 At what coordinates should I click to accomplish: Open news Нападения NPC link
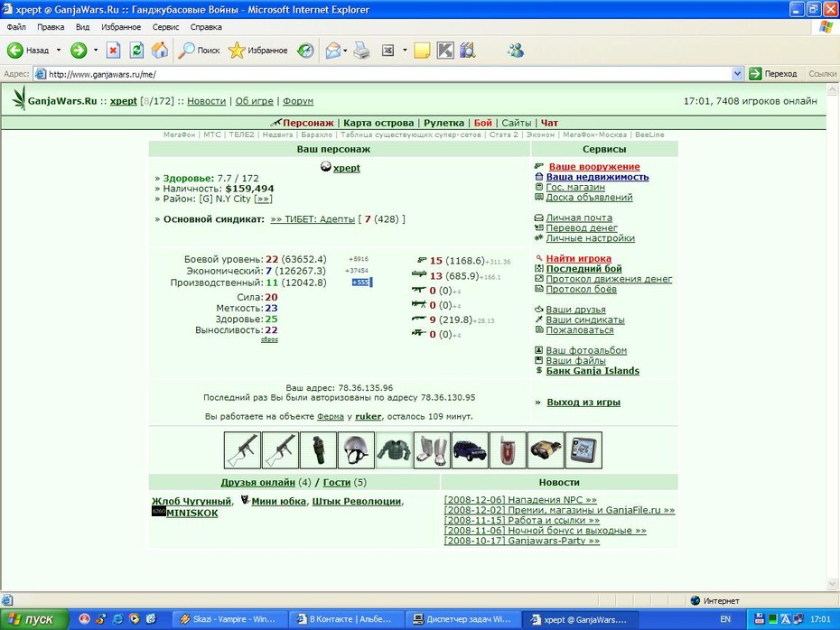pyautogui.click(x=520, y=499)
